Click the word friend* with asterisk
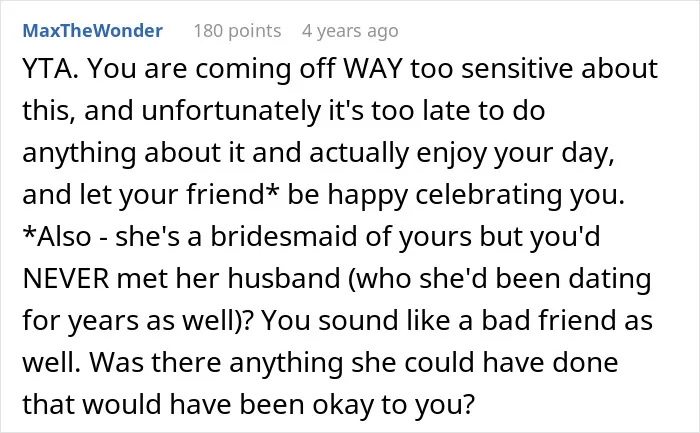 [x=233, y=195]
